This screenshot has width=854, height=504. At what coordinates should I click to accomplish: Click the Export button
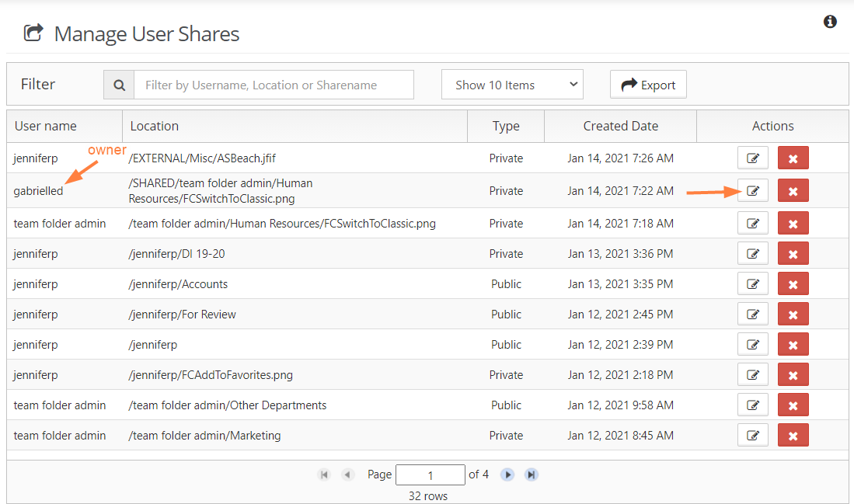click(648, 85)
